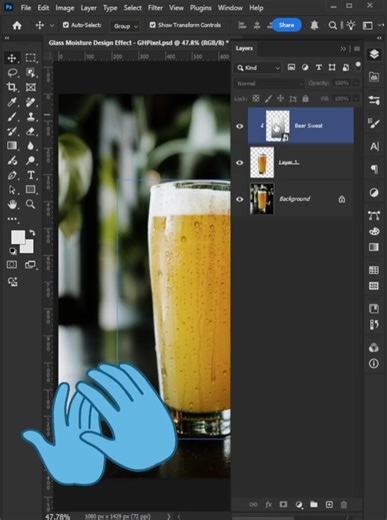Image resolution: width=387 pixels, height=520 pixels.
Task: Select the Eyedropper tool
Action: [x=12, y=102]
